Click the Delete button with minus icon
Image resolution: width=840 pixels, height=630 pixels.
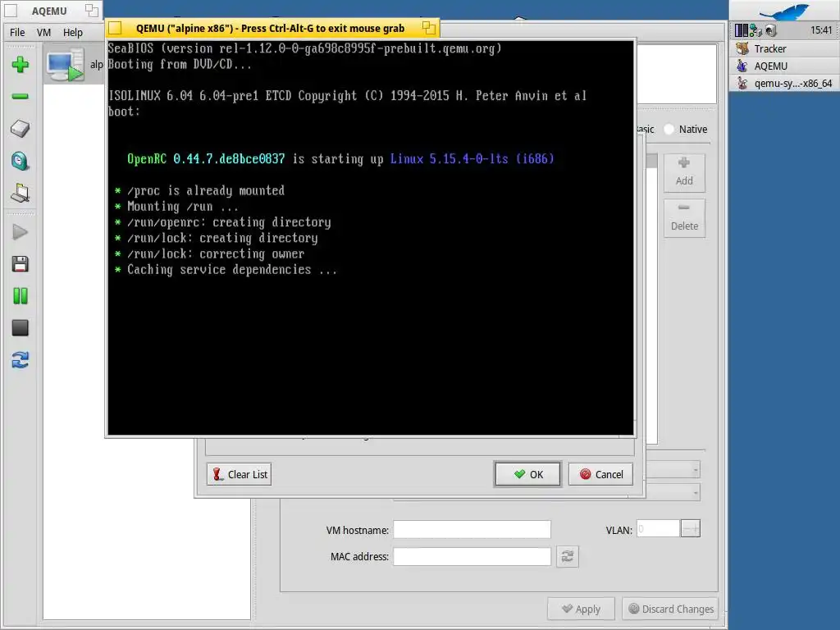point(684,218)
